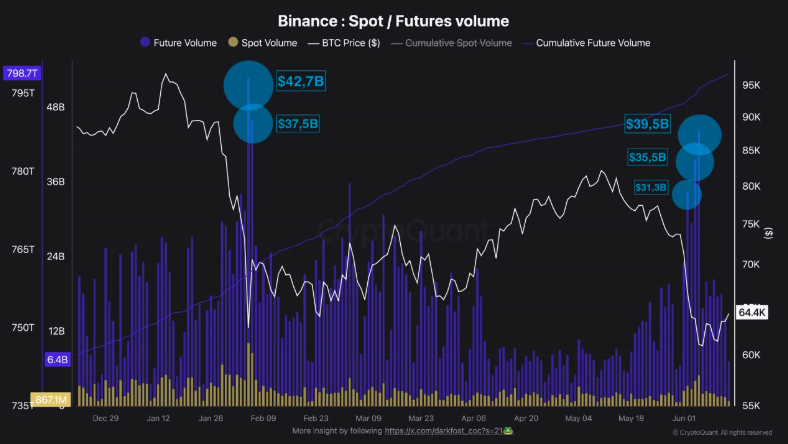This screenshot has height=444, width=788.
Task: Click the 6.4B future volume value tag
Action: [x=57, y=359]
